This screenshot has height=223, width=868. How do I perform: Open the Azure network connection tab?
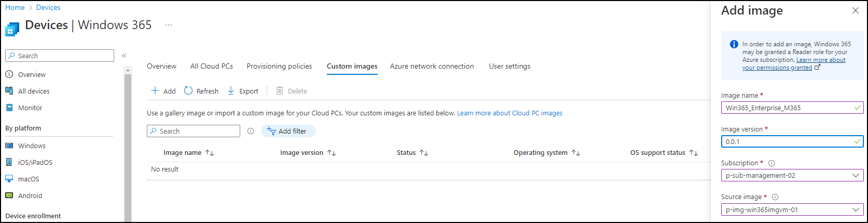[432, 66]
